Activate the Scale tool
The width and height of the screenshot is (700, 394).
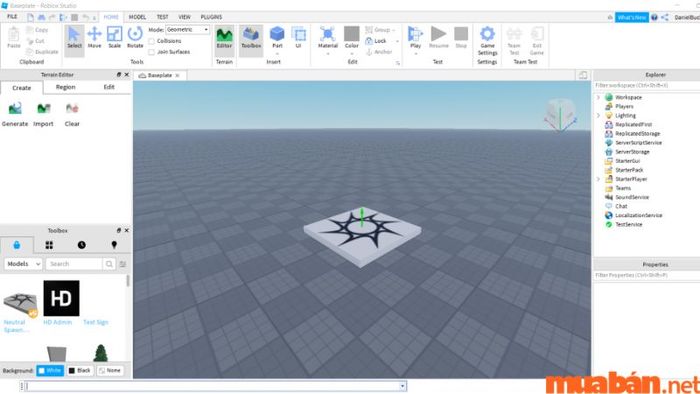pyautogui.click(x=114, y=38)
